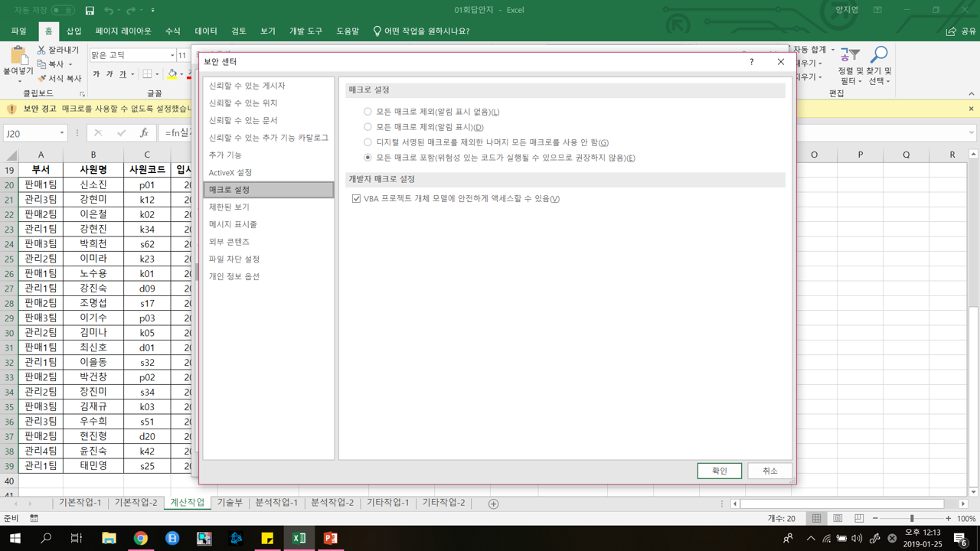Select ActiveX 설정 in the sidebar
Viewport: 980px width, 551px height.
point(230,172)
